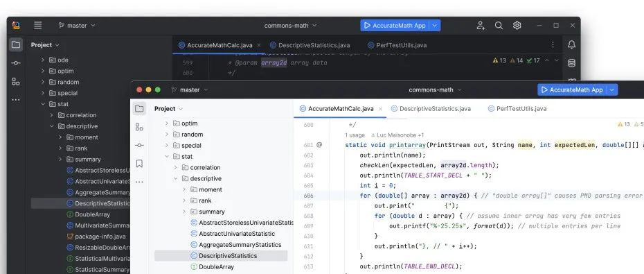Switch to PerfTestUtils.java tab in light window
Screen dimensions: 644x274
coord(517,109)
